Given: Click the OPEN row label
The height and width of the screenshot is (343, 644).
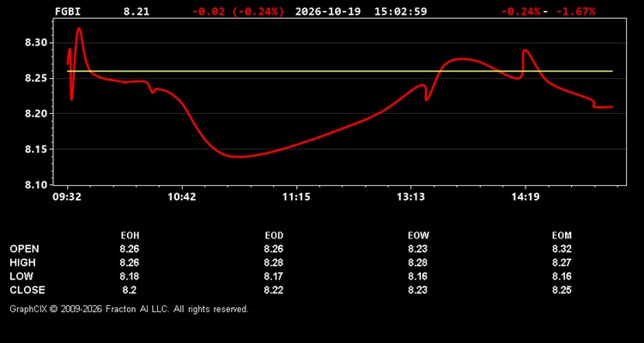Looking at the screenshot, I should 25,249.
